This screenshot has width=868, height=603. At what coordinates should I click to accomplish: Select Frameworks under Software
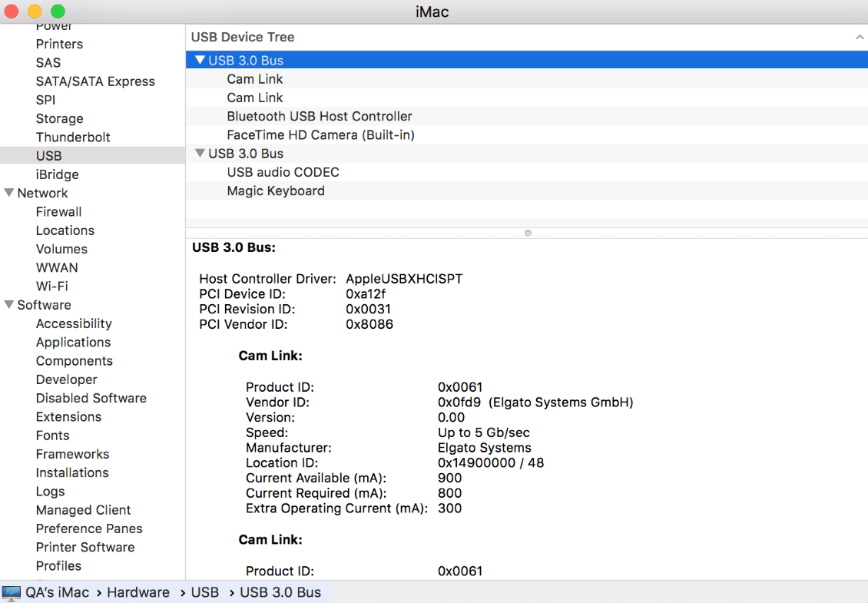coord(72,454)
